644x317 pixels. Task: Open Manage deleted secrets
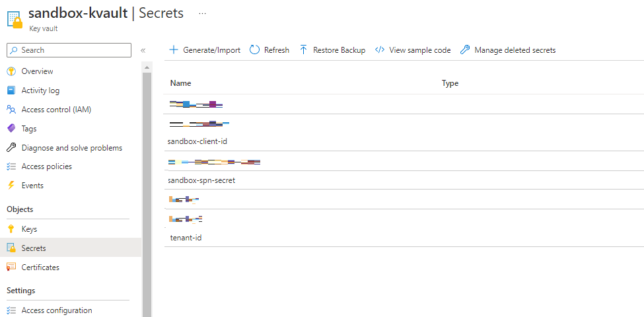coord(508,50)
